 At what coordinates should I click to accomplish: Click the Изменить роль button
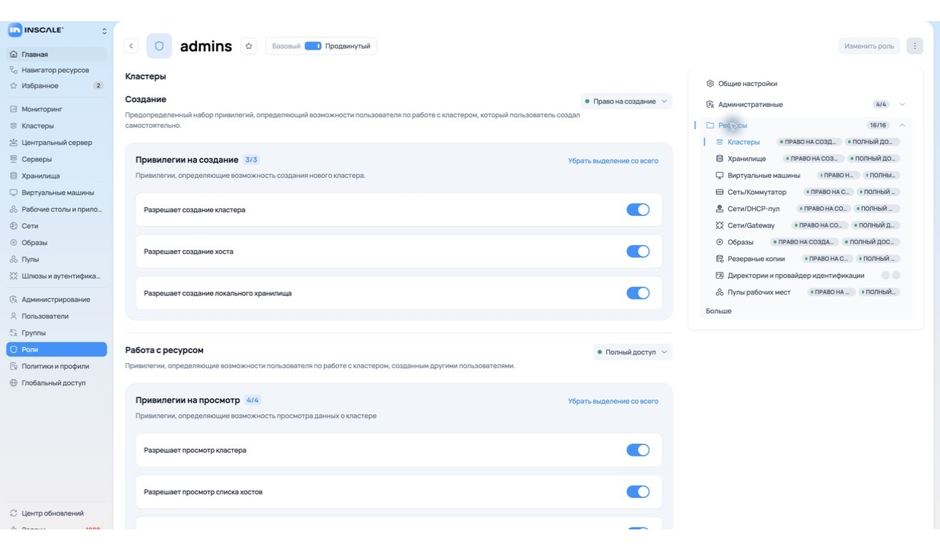[x=869, y=46]
